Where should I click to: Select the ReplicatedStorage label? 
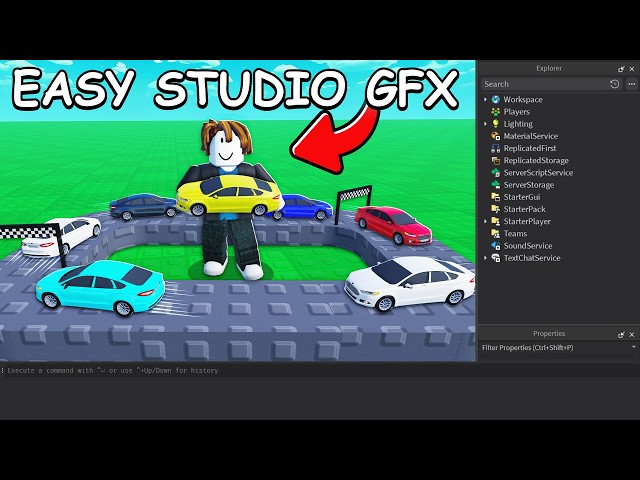pos(536,160)
